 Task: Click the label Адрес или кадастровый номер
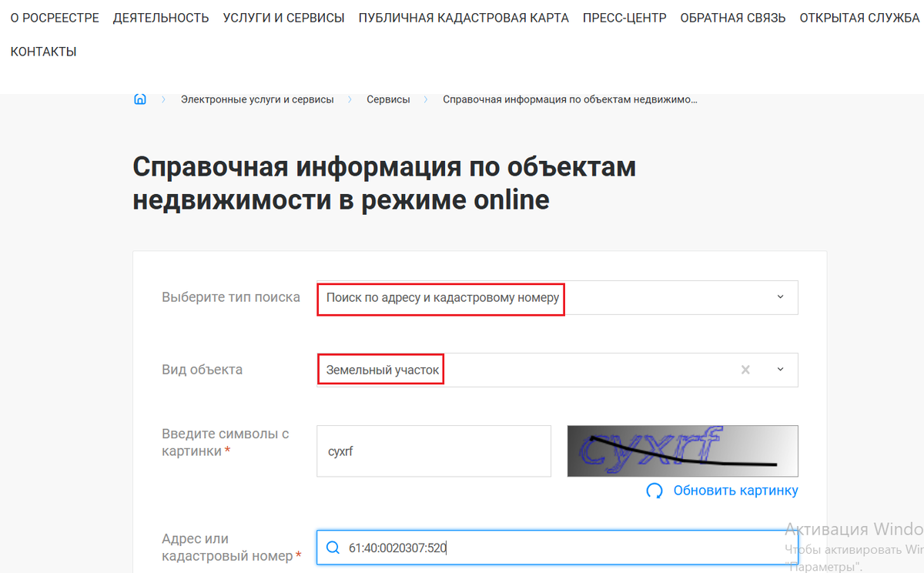(x=231, y=547)
